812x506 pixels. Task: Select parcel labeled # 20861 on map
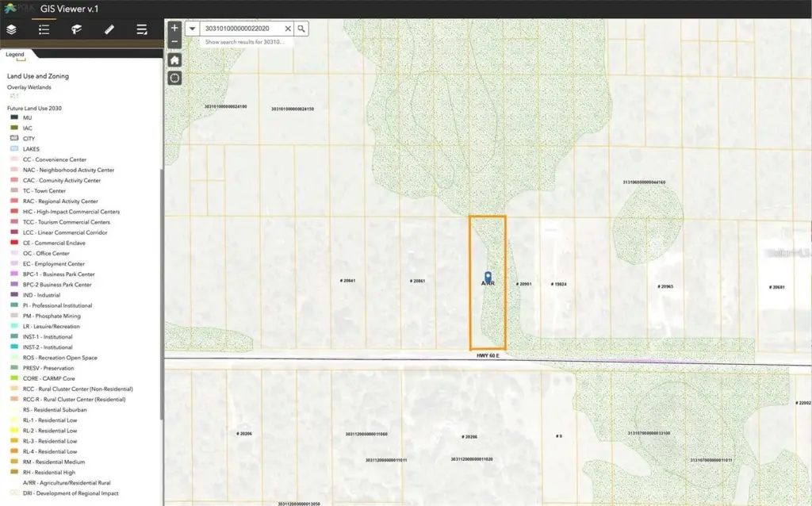click(x=417, y=281)
